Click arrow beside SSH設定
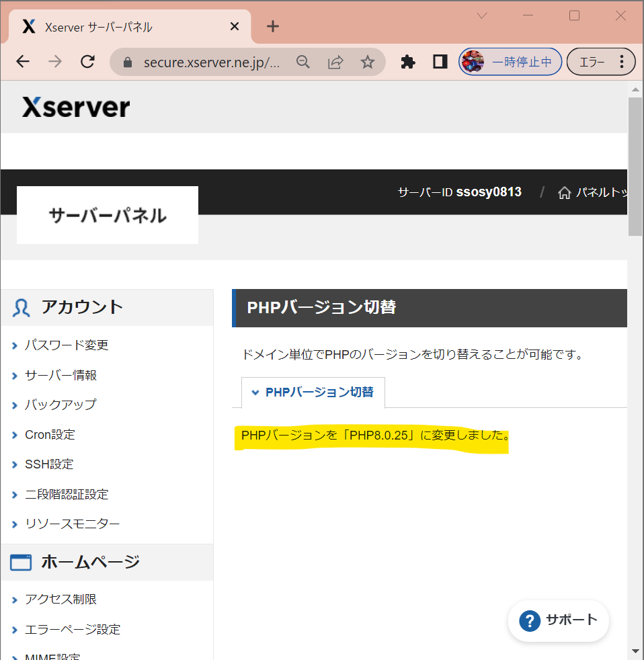This screenshot has width=644, height=660. point(15,465)
